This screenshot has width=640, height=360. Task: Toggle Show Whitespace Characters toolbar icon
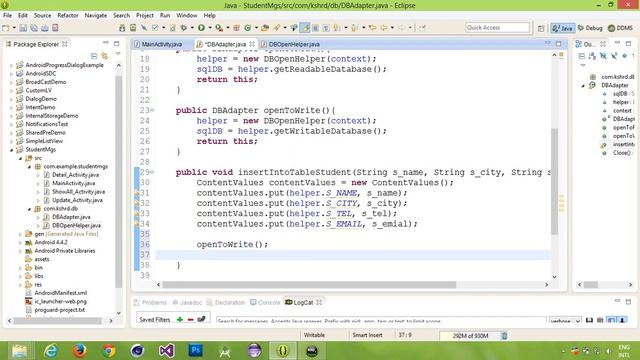(x=326, y=28)
